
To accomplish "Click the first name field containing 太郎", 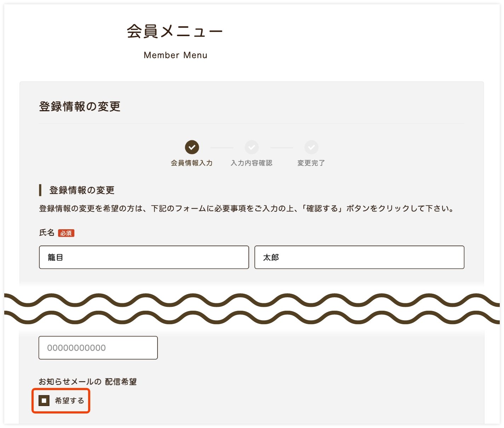I will (x=359, y=257).
